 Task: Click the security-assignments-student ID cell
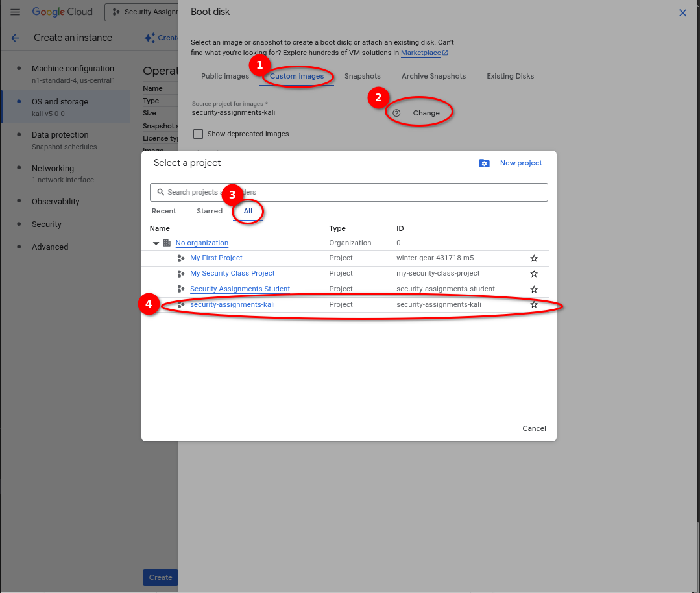point(446,289)
